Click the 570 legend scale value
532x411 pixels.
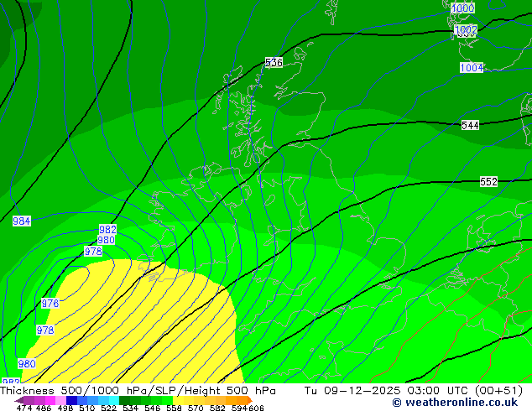coord(196,408)
